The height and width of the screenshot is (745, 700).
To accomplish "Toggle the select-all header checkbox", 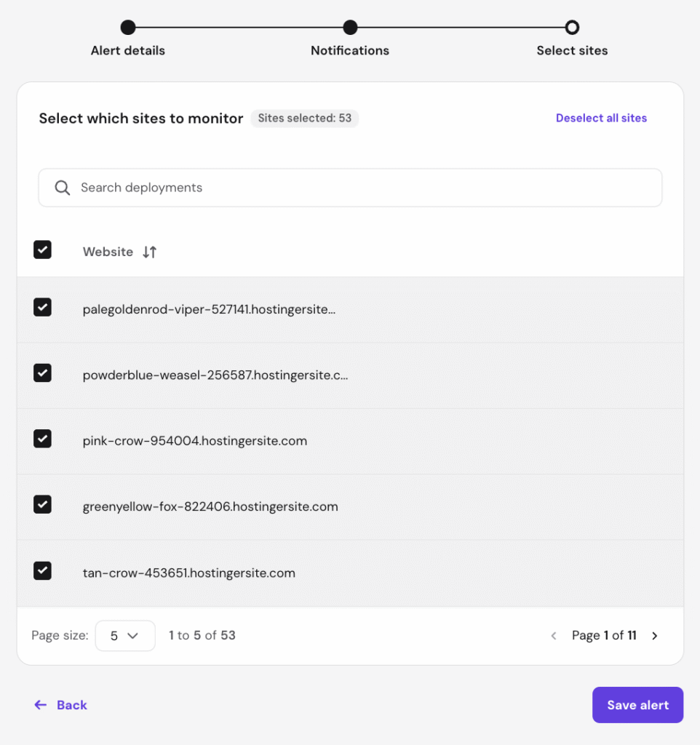I will [x=43, y=250].
